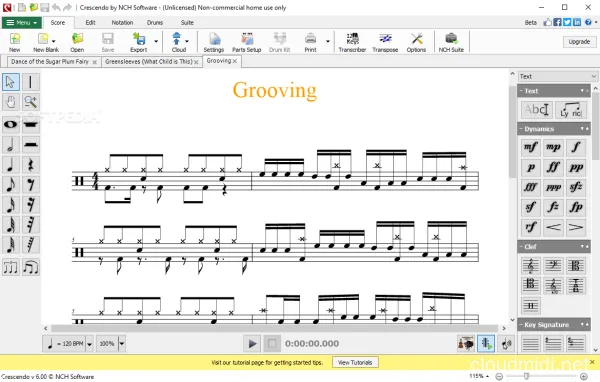600x382 pixels.
Task: Add a crescendo hairpin
Action: coord(553,227)
